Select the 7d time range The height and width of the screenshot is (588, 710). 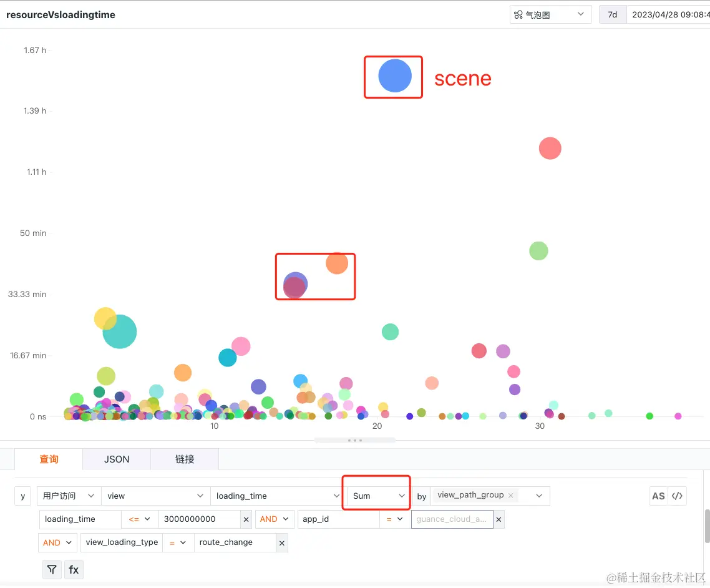[x=613, y=14]
